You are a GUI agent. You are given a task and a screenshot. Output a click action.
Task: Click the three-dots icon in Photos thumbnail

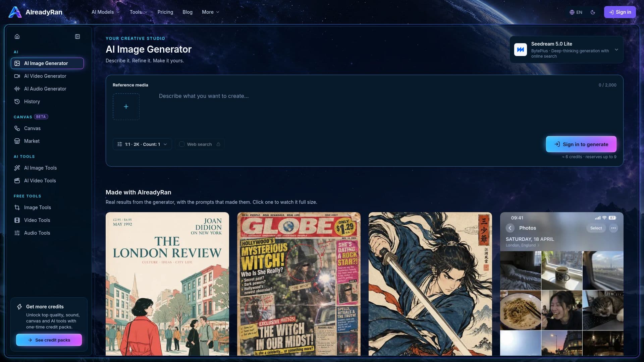[x=613, y=228]
